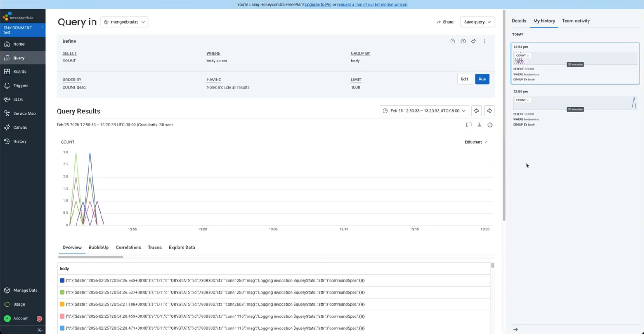The width and height of the screenshot is (644, 334).
Task: Select the Query item in the sidebar
Action: coord(22,58)
